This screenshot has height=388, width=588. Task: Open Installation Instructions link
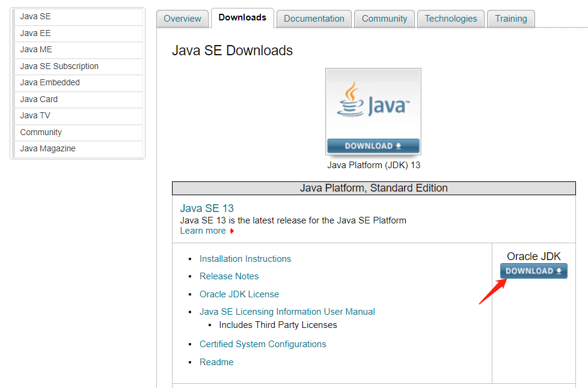pyautogui.click(x=245, y=259)
